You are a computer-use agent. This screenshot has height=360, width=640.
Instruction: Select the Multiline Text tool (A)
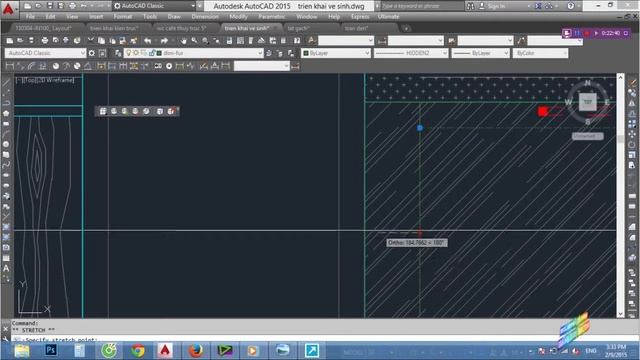[x=6, y=268]
